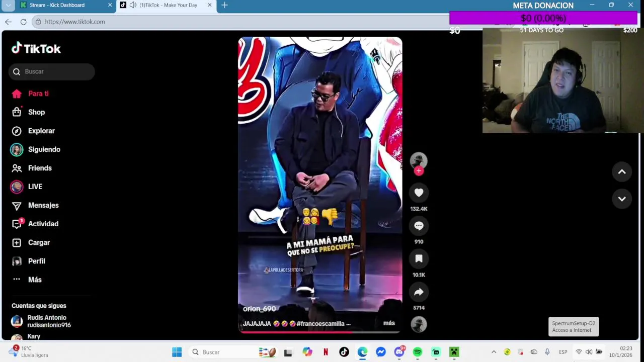
Task: Switch to Microsoft Edge in taskbar
Action: tap(362, 352)
